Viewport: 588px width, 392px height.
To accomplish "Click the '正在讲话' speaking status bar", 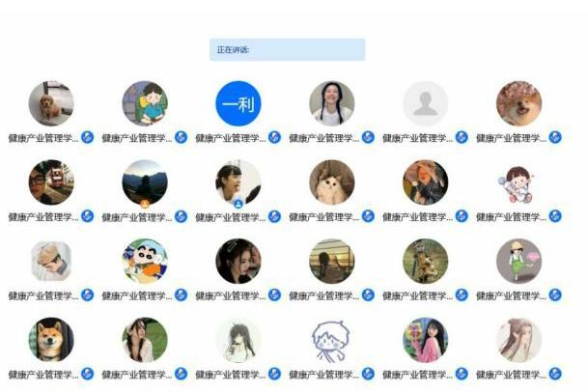I will coord(288,49).
